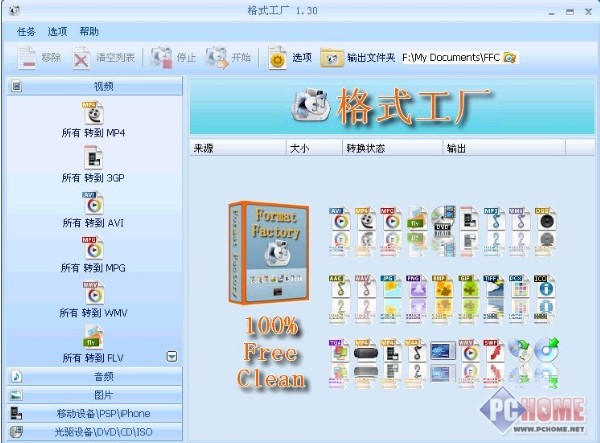Click the 停止 stop toolbar button

(x=173, y=58)
